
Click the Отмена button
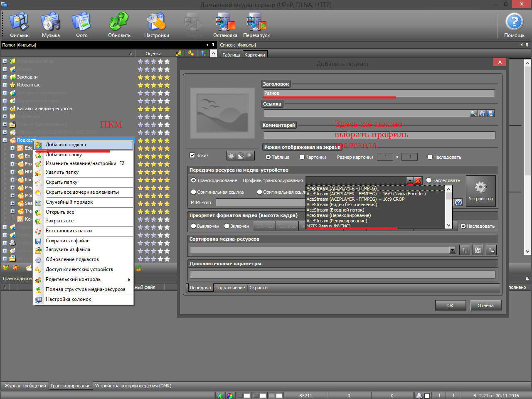coord(485,305)
